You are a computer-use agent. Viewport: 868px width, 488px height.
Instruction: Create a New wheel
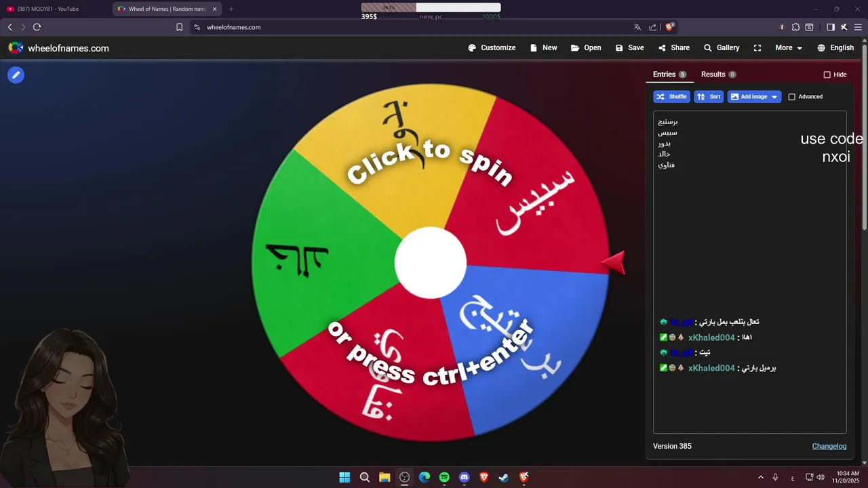pos(543,48)
